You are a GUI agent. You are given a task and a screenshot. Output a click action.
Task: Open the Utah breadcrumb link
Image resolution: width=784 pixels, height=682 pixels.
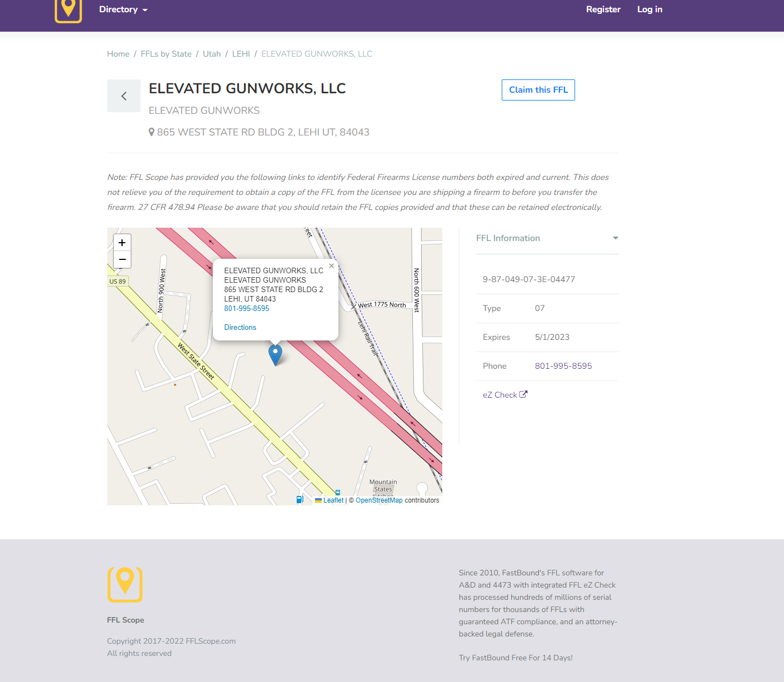(212, 54)
